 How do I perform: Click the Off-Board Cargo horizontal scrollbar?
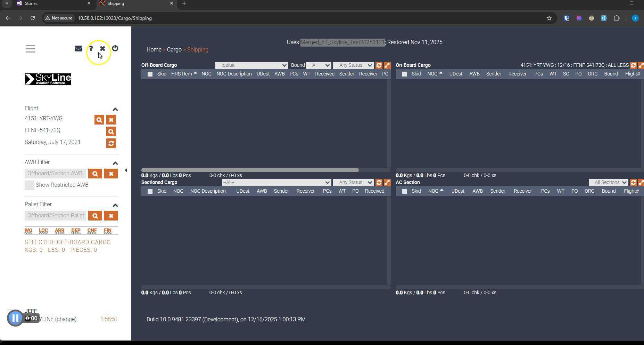250,170
